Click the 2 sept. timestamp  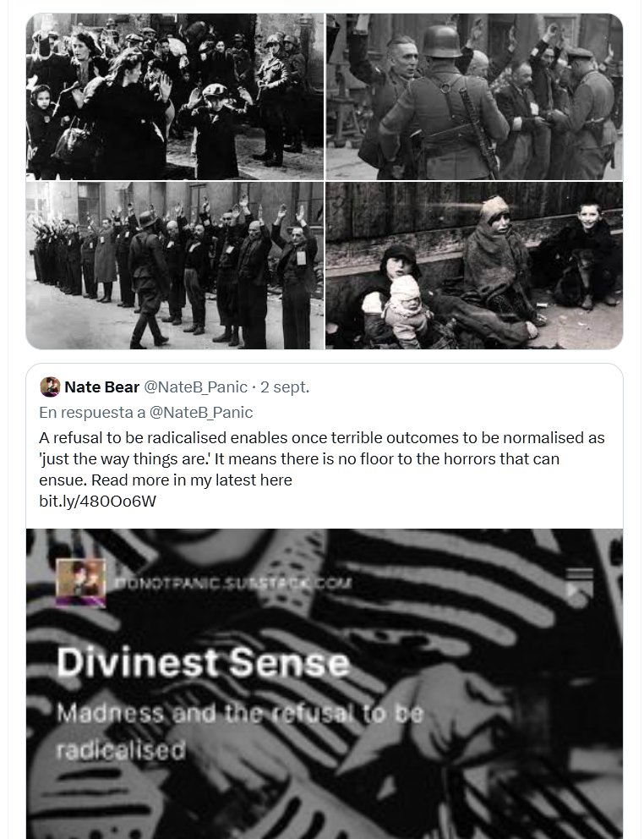285,387
